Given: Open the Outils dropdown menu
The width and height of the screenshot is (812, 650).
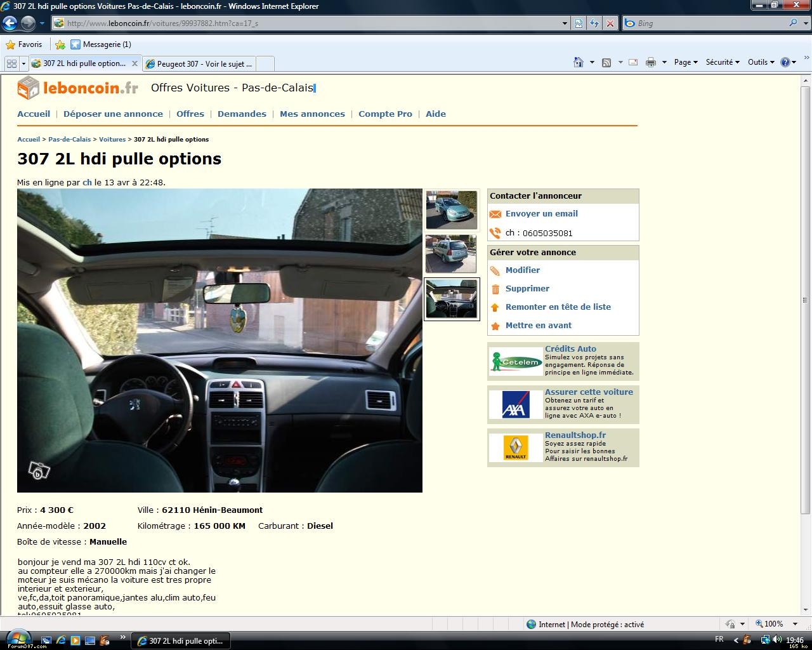Looking at the screenshot, I should (x=761, y=62).
